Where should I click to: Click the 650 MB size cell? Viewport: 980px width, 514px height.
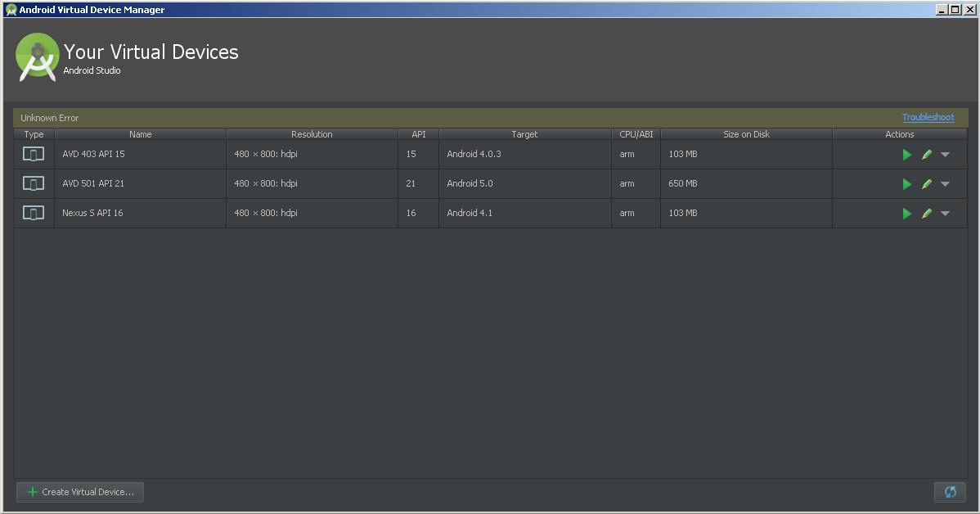(746, 183)
